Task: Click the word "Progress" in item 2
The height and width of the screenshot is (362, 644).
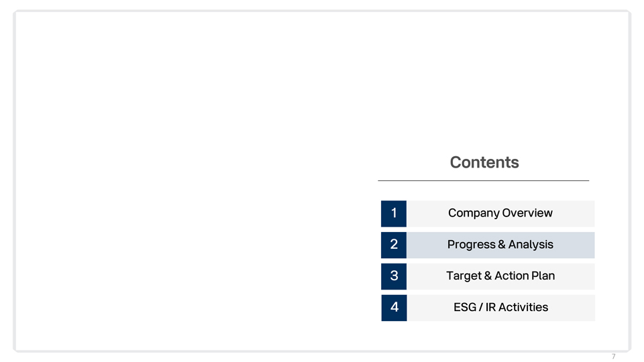Action: (x=471, y=245)
